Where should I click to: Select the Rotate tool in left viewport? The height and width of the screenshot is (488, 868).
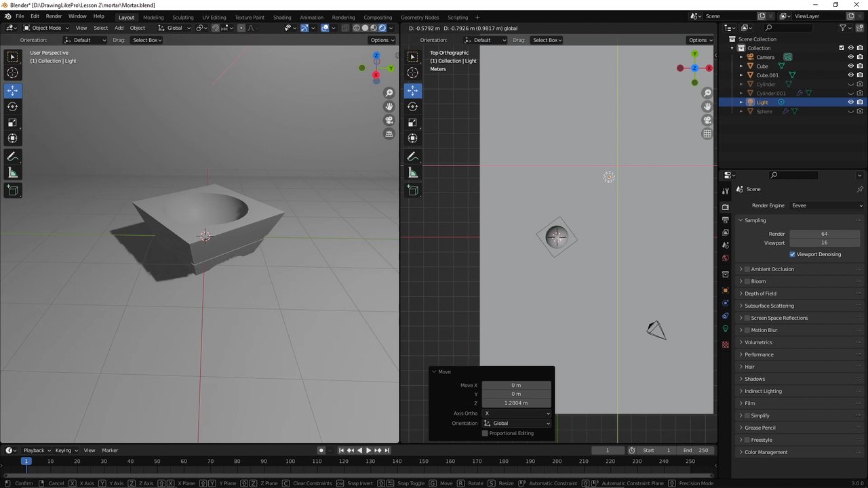click(12, 106)
